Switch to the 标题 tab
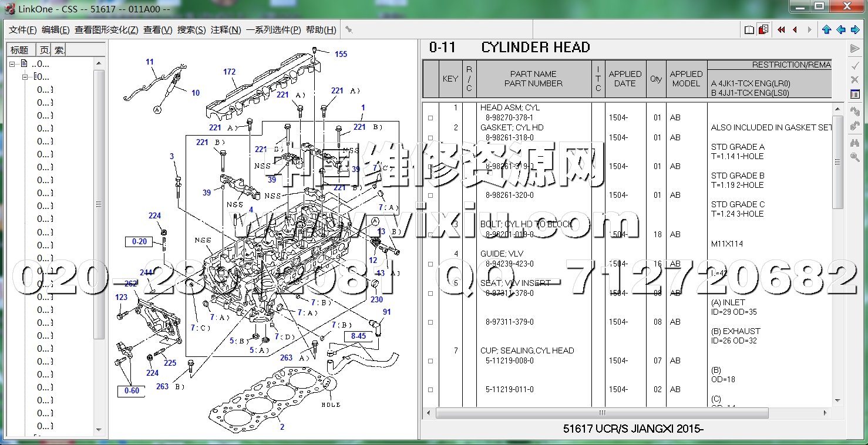 (19, 50)
